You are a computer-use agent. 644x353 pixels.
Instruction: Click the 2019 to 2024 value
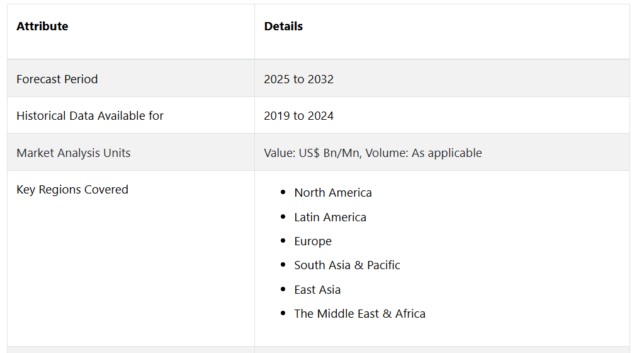point(299,116)
